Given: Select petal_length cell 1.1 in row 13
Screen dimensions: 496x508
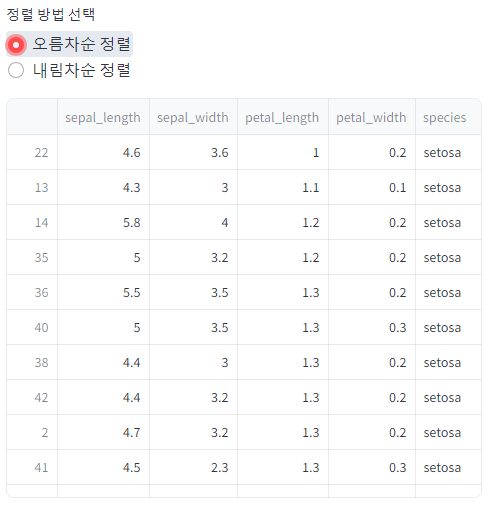Looking at the screenshot, I should [x=283, y=187].
